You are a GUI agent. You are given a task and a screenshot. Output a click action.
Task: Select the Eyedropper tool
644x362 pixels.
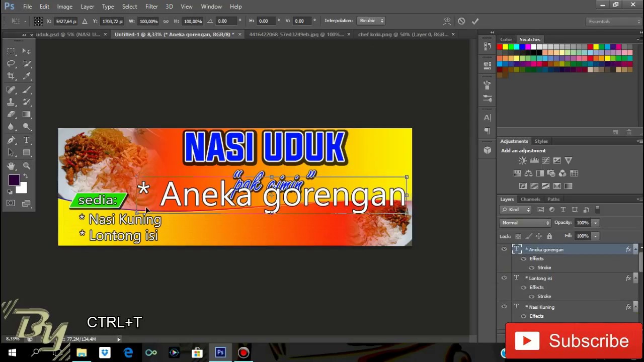pyautogui.click(x=27, y=76)
